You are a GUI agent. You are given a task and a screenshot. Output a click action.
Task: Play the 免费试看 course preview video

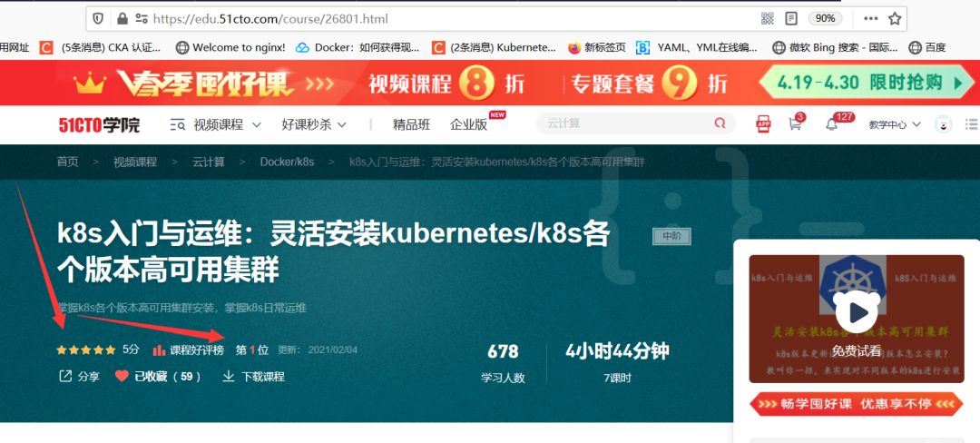(x=857, y=311)
